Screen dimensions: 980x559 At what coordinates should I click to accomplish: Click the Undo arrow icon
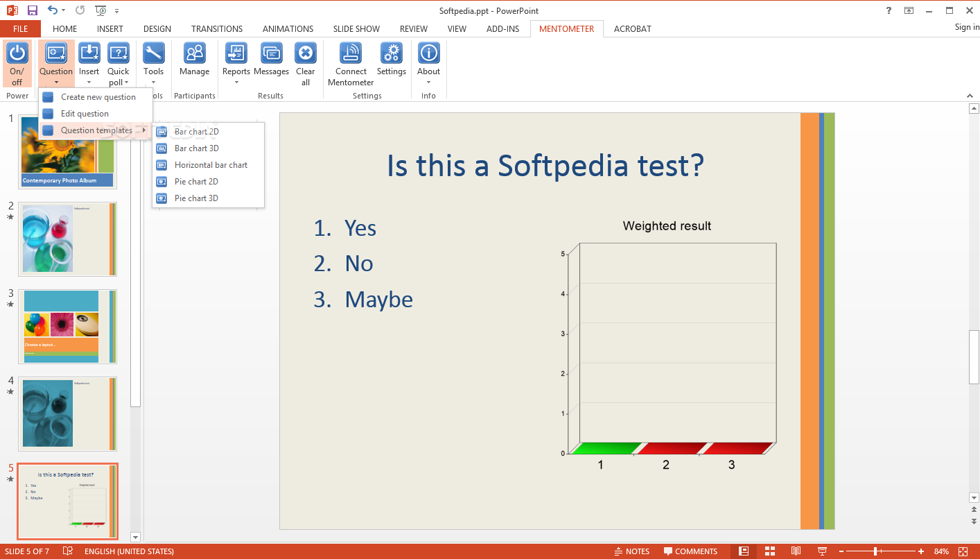point(53,10)
